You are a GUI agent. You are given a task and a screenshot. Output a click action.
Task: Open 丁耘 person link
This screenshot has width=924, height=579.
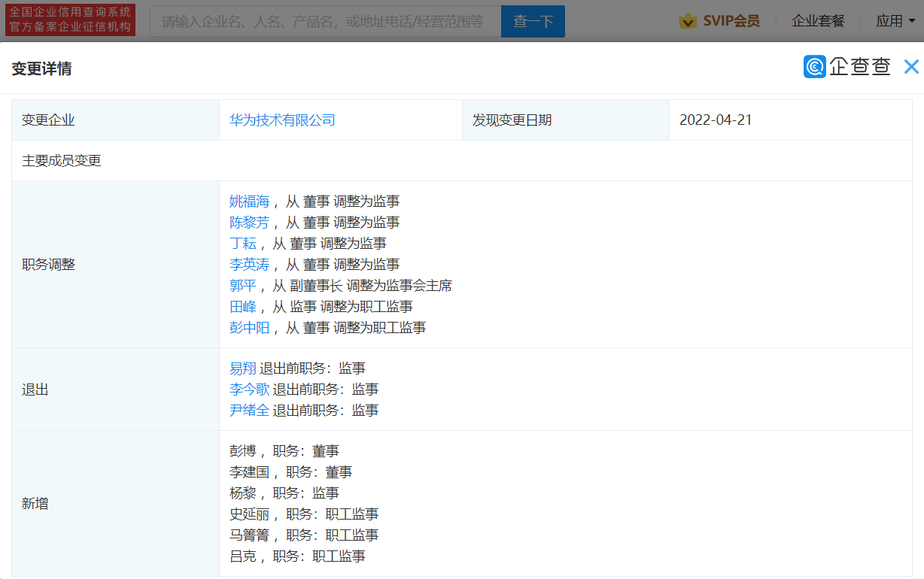pos(243,244)
